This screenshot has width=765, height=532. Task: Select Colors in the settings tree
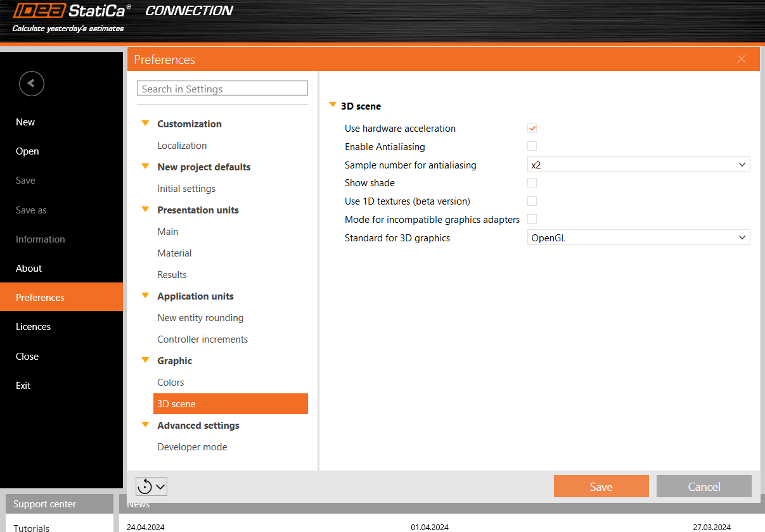point(171,383)
